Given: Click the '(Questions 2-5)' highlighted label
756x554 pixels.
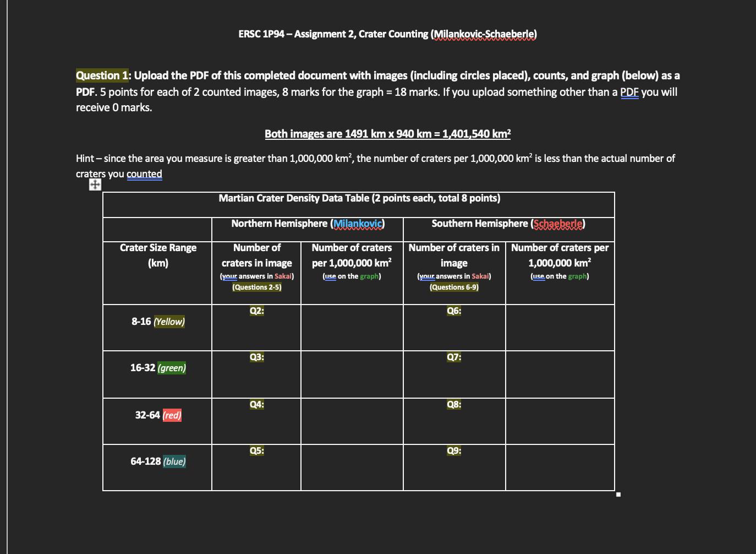Looking at the screenshot, I should 257,287.
